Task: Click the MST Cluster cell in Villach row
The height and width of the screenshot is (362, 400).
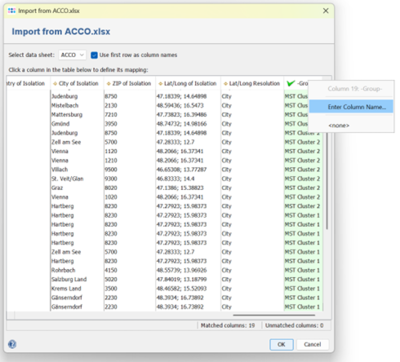Action: 302,169
